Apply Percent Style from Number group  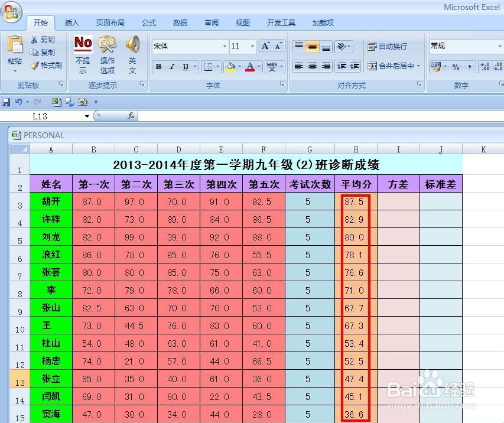point(456,67)
